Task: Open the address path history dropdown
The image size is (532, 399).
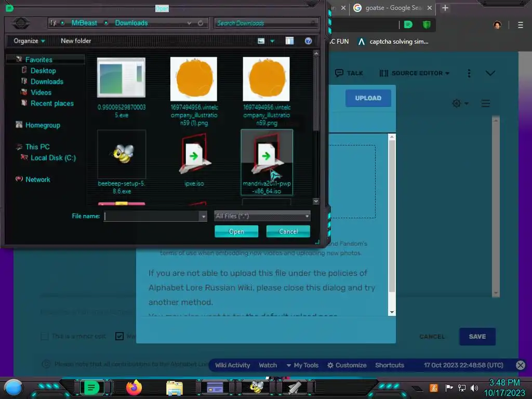Action: pos(189,23)
